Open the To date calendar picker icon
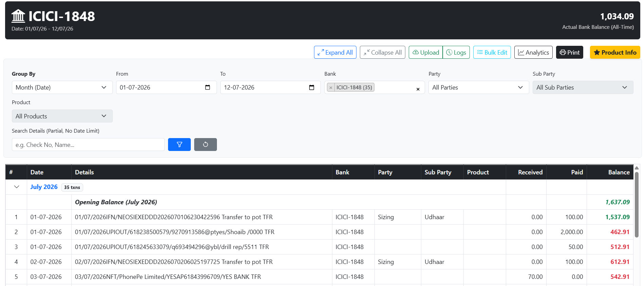 point(312,88)
